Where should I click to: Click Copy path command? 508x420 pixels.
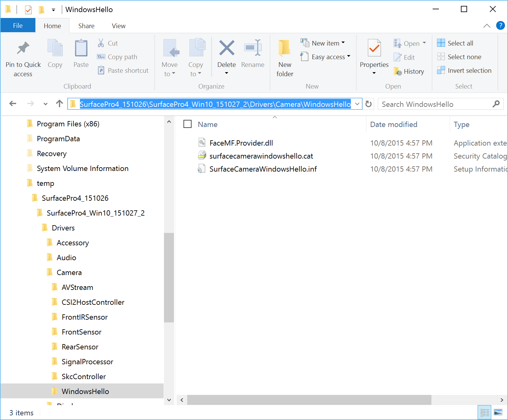[x=117, y=57]
